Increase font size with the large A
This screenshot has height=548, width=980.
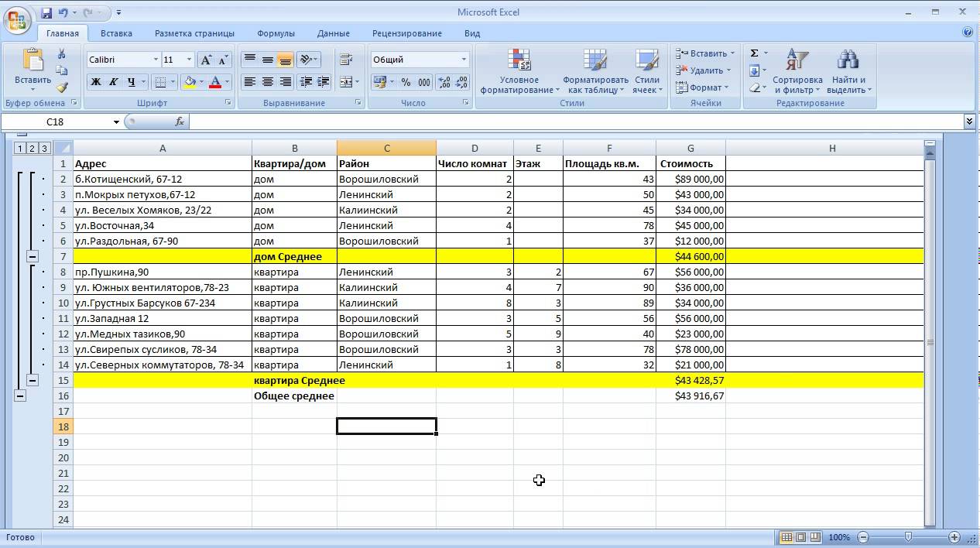click(x=206, y=60)
